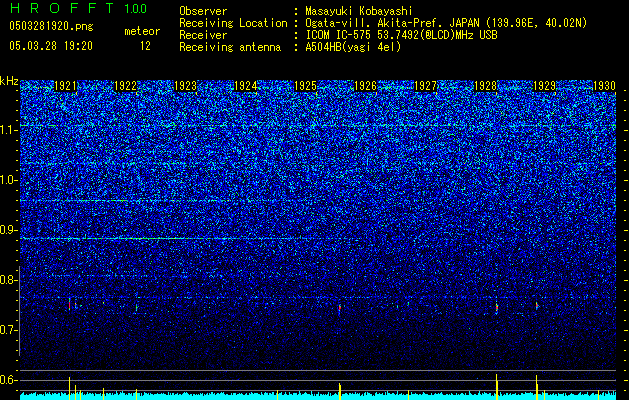Select the ICOM IC-575 53.7492 MHz text
This screenshot has height=400, width=629.
click(x=401, y=35)
